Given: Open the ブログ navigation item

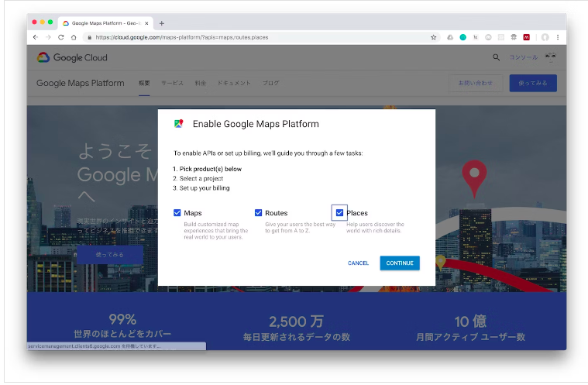Looking at the screenshot, I should click(270, 83).
